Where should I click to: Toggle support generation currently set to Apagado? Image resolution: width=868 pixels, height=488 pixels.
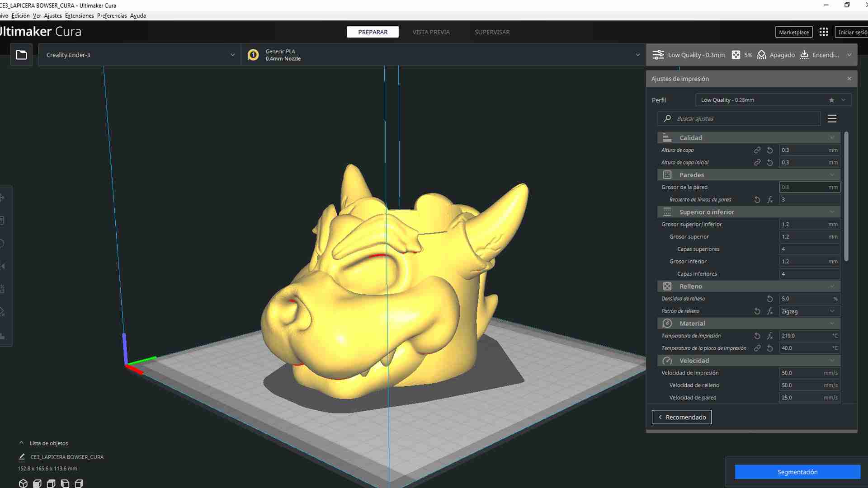(x=776, y=55)
